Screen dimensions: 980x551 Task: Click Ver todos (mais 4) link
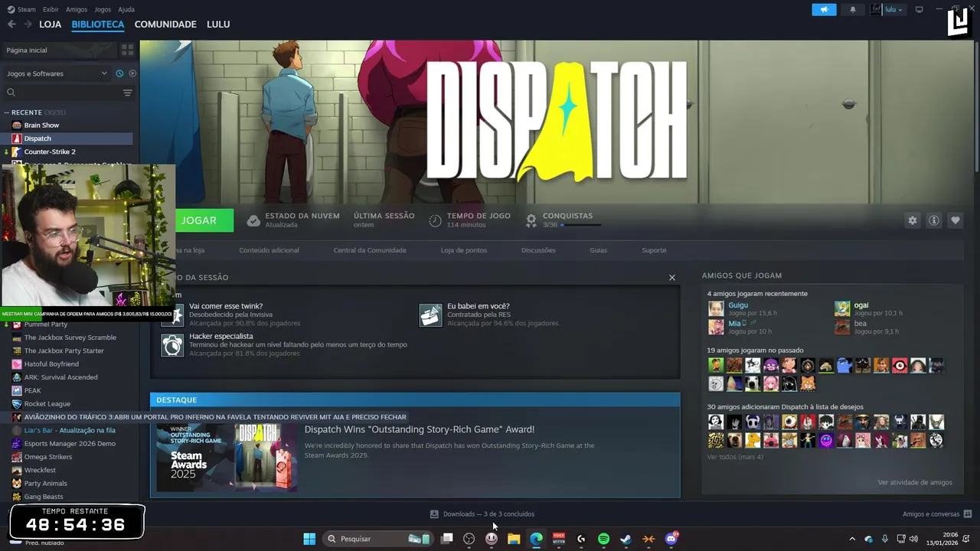(x=735, y=457)
